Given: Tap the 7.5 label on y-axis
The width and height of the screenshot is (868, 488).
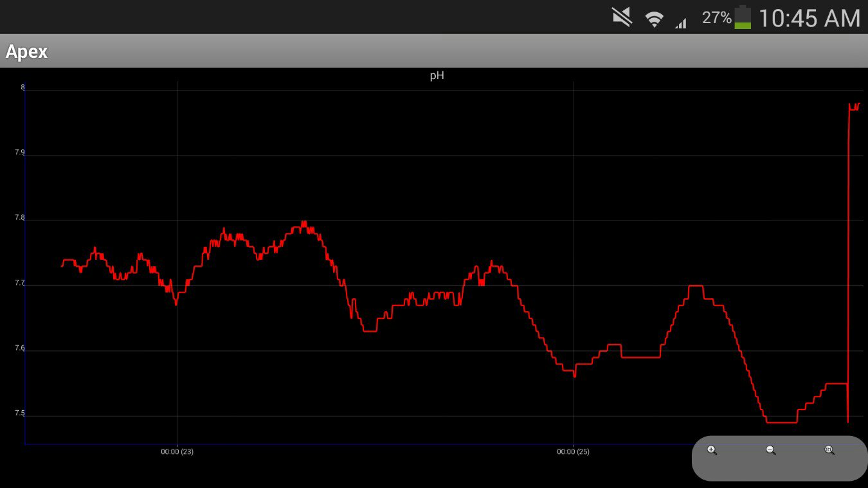Looking at the screenshot, I should tap(19, 413).
